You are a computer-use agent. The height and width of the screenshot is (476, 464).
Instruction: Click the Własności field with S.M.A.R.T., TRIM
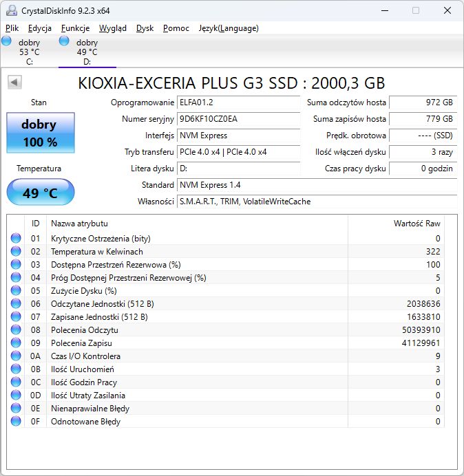tap(317, 202)
